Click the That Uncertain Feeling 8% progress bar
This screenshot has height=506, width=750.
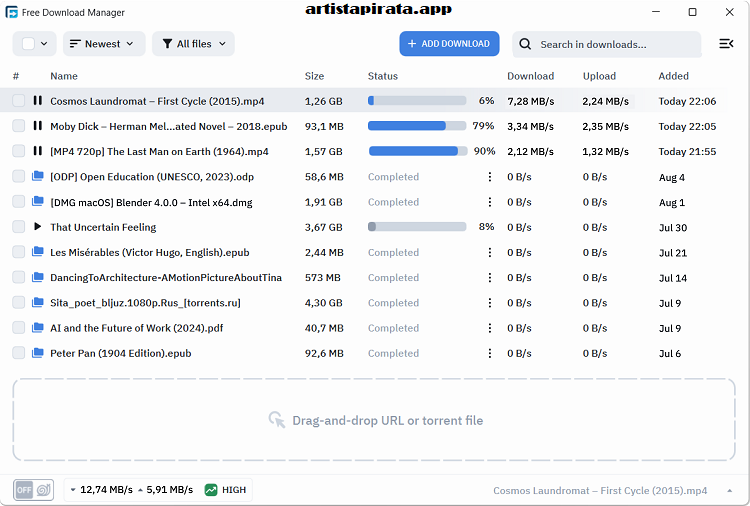pos(417,227)
